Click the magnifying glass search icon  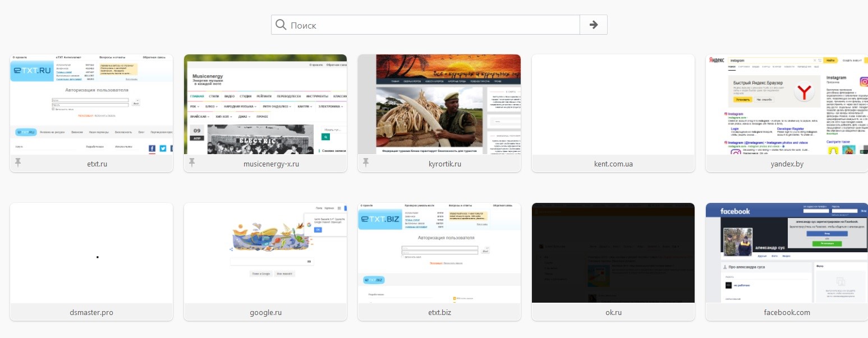tap(281, 25)
